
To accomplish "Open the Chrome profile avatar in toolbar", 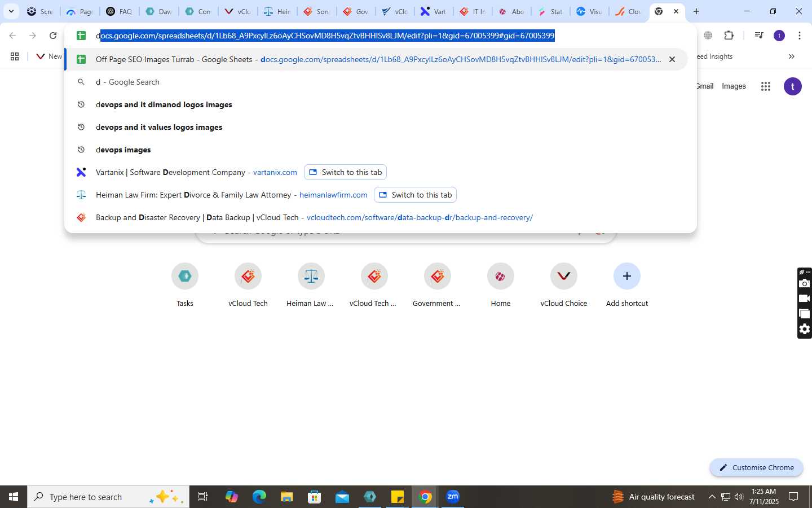I will click(x=779, y=36).
